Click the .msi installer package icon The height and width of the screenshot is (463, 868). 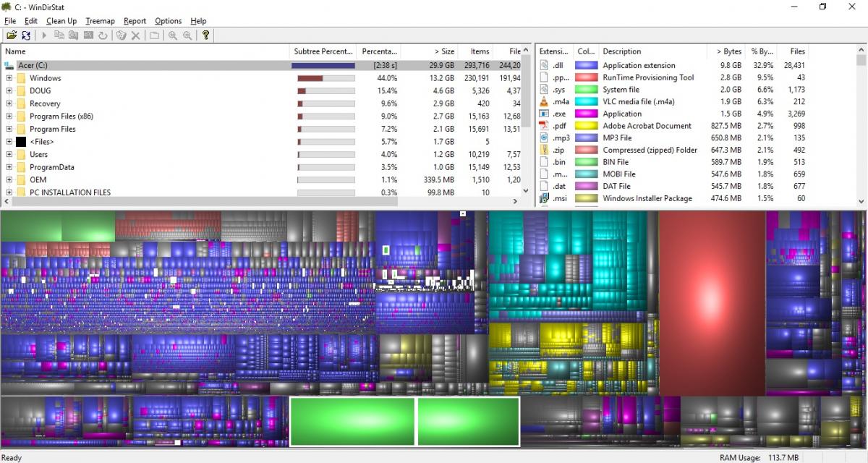pos(545,198)
